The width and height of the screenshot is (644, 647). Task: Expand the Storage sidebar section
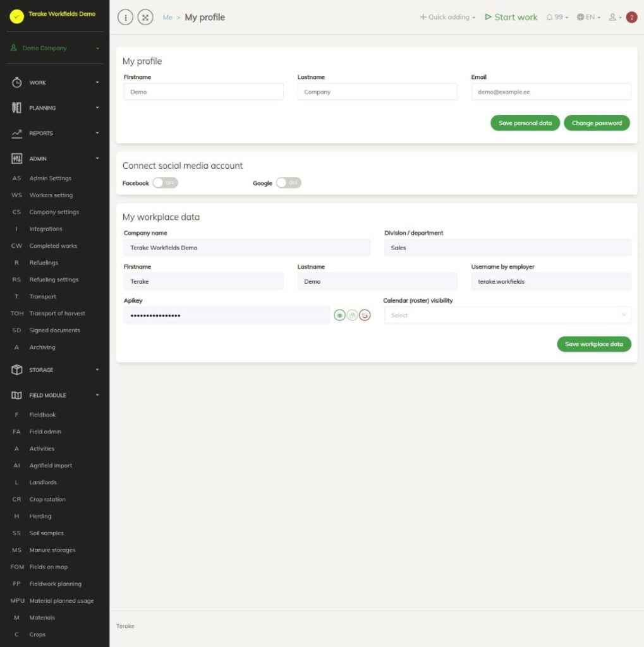[55, 370]
